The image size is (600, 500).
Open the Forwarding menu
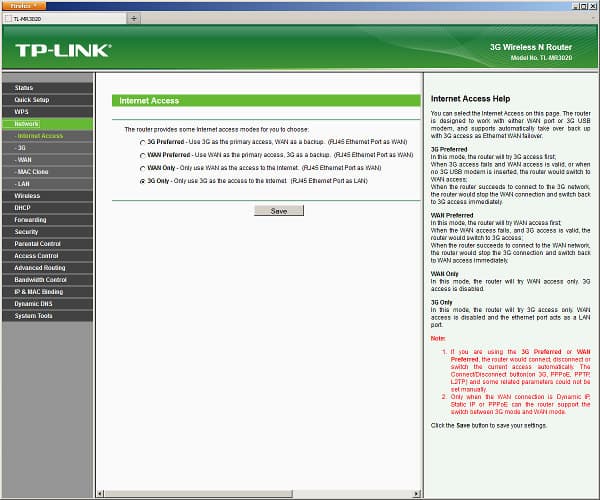point(47,220)
